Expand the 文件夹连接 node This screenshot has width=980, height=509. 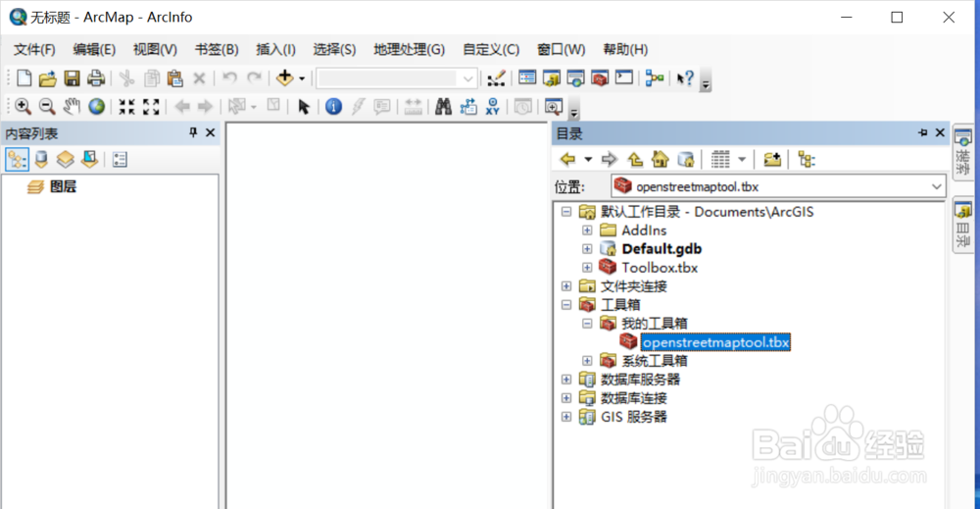[566, 285]
